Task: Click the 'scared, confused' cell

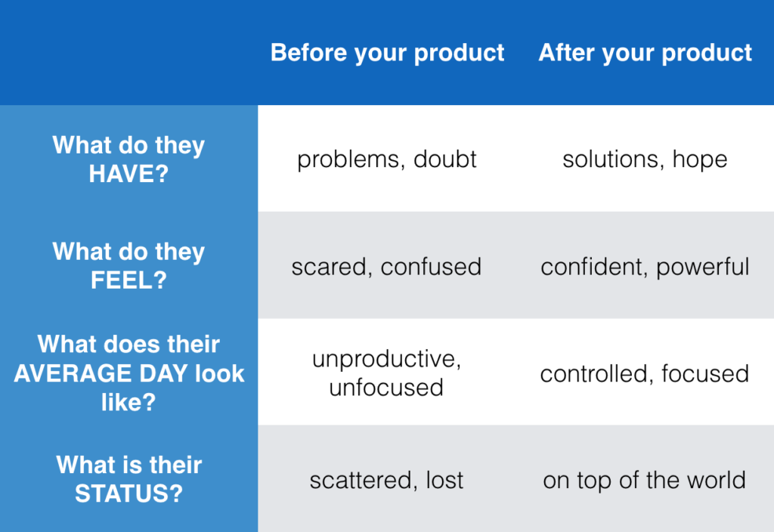Action: click(387, 265)
